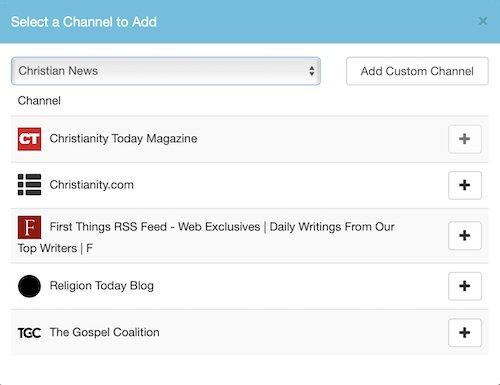Select the Christianity.com channel name

point(92,185)
